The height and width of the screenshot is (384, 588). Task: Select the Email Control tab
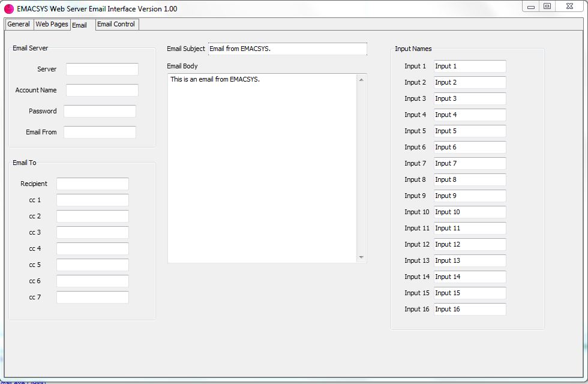click(116, 24)
